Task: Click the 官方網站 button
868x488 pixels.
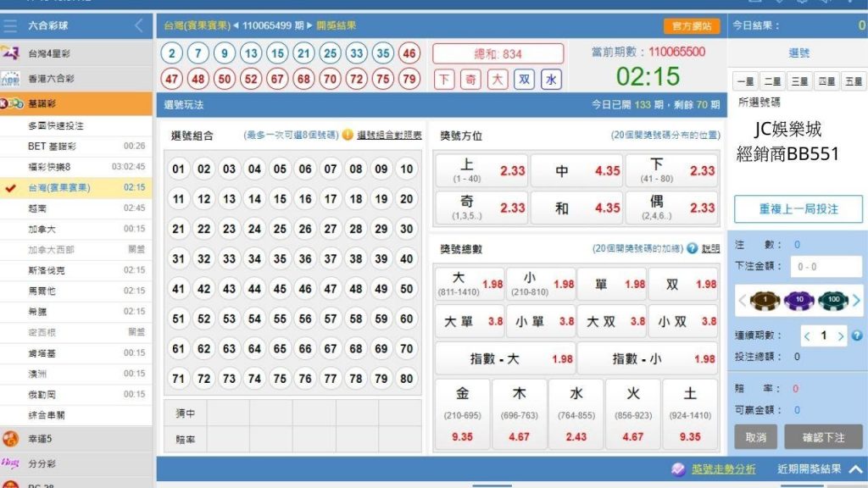Action: [693, 26]
